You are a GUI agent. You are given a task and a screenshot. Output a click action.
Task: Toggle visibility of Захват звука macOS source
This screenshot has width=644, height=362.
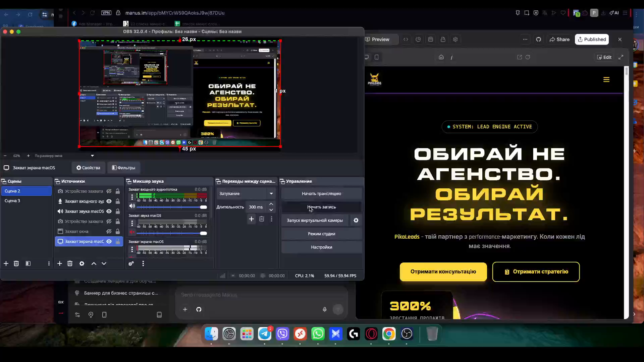click(x=109, y=211)
